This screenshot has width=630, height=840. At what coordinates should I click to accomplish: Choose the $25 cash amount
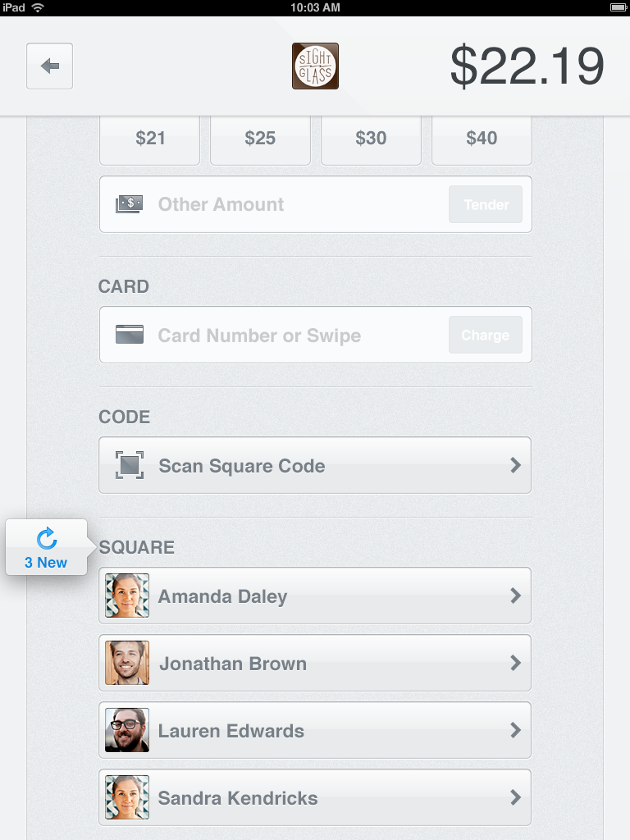click(x=260, y=139)
